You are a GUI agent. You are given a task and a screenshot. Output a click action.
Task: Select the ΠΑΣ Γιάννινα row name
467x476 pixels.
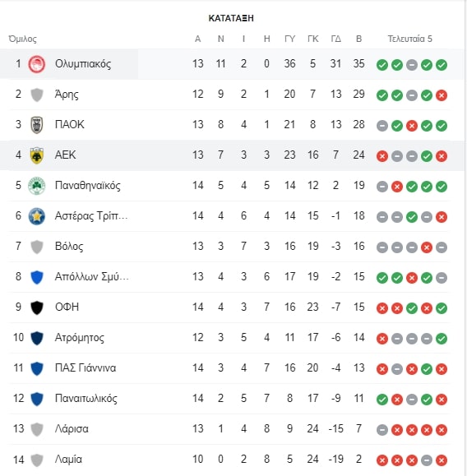[86, 368]
